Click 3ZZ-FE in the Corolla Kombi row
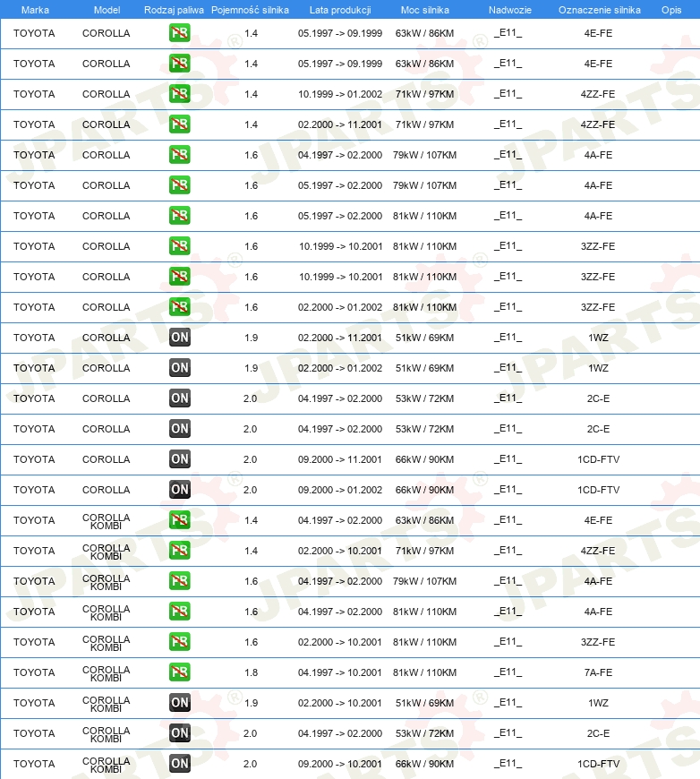Image resolution: width=700 pixels, height=779 pixels. pos(598,642)
